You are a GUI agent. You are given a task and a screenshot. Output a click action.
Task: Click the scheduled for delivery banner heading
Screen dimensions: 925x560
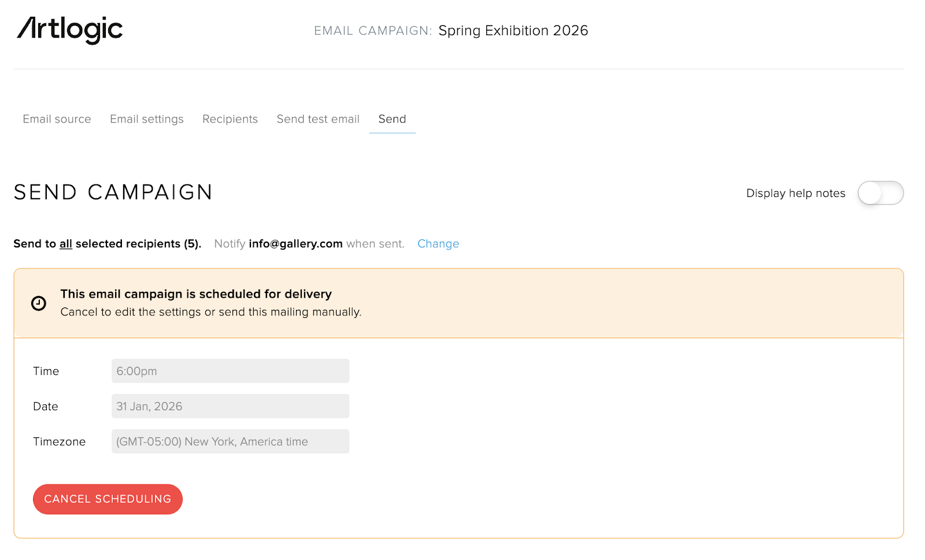click(196, 294)
